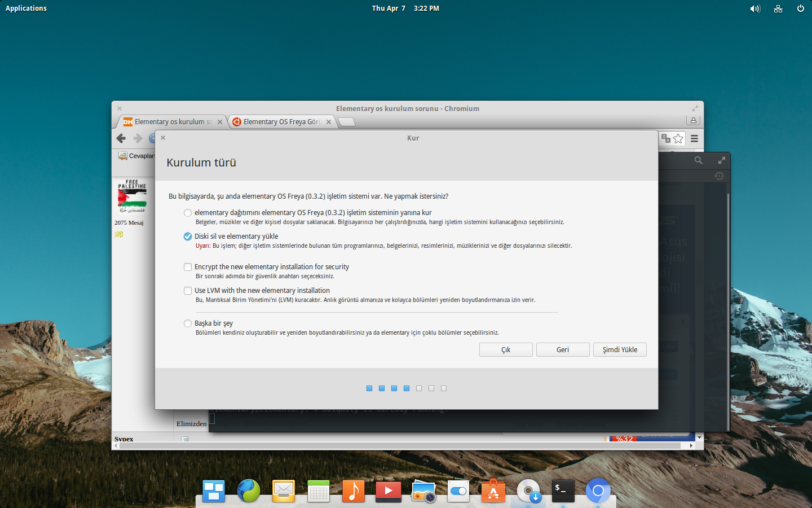
Task: Enable Encrypt the new elementary installation
Action: click(x=188, y=267)
